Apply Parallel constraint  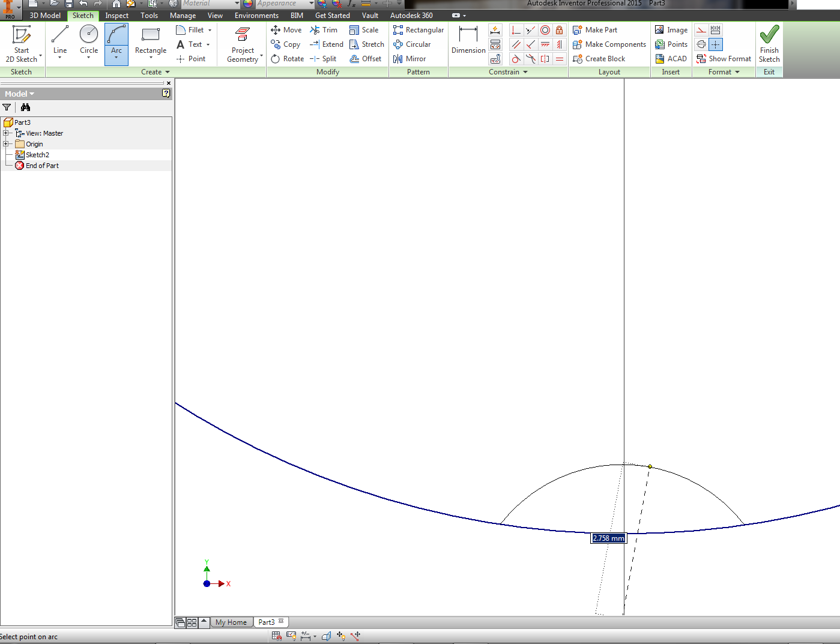[516, 44]
